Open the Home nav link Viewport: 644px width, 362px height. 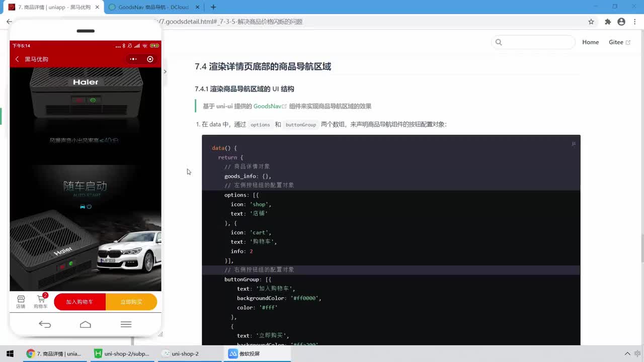pos(590,42)
